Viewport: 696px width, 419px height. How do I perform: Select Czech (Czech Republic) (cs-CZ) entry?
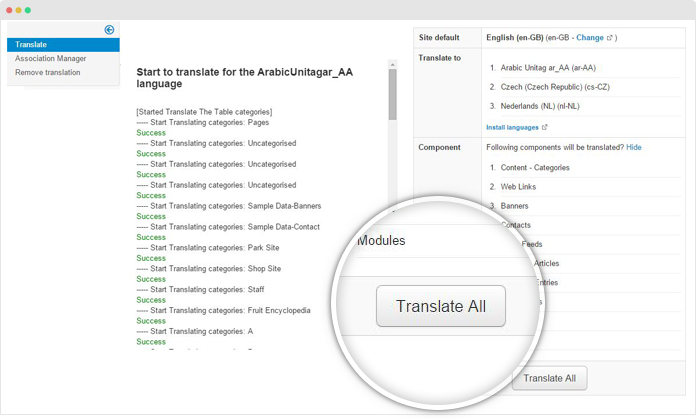point(555,87)
